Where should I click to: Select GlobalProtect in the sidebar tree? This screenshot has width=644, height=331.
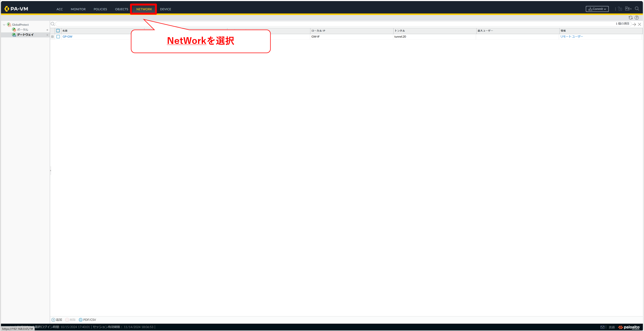pyautogui.click(x=20, y=25)
